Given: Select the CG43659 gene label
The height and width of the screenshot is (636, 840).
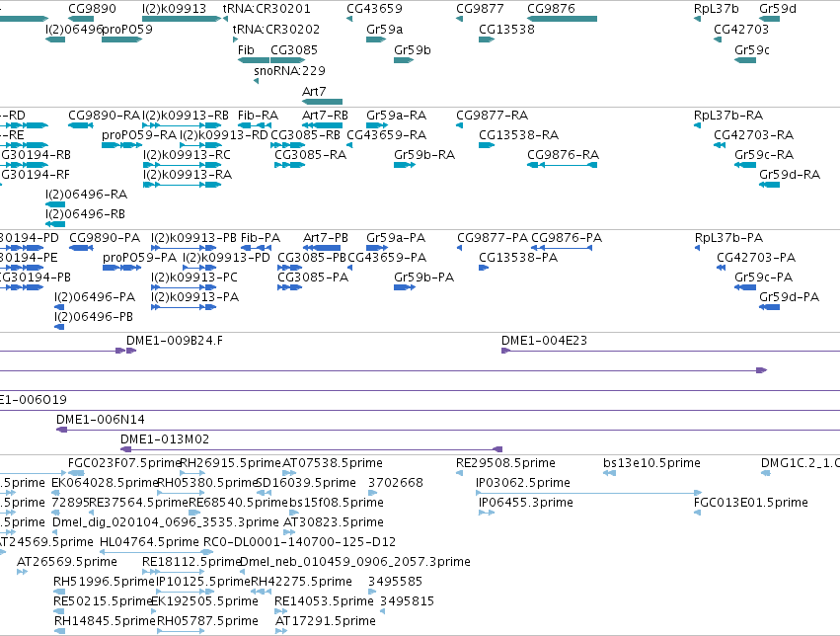Looking at the screenshot, I should pos(374,9).
